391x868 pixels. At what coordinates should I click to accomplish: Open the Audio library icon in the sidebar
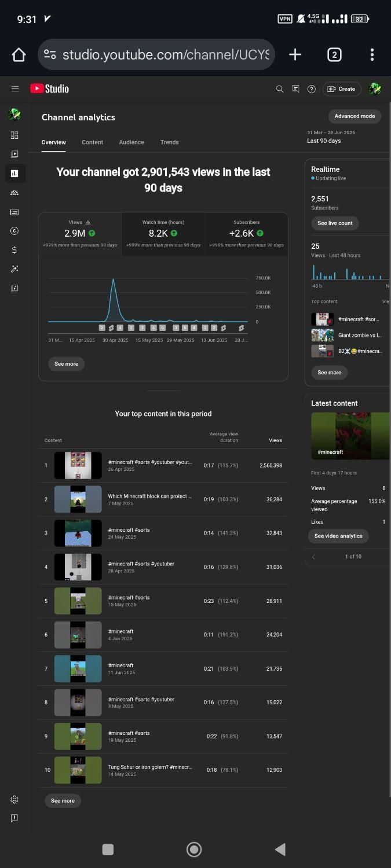(14, 288)
